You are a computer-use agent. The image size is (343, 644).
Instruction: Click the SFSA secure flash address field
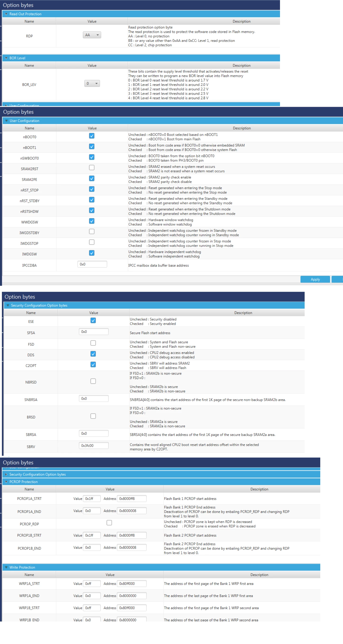(x=94, y=332)
